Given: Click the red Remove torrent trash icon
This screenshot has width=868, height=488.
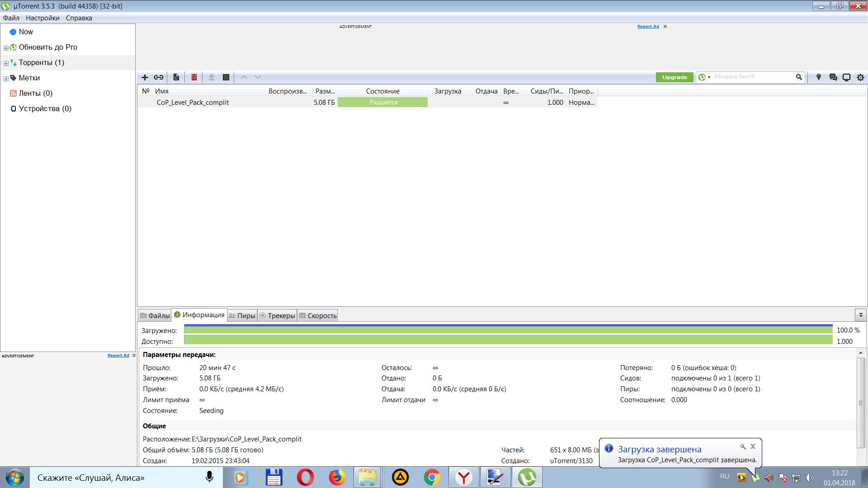Looking at the screenshot, I should coord(194,77).
